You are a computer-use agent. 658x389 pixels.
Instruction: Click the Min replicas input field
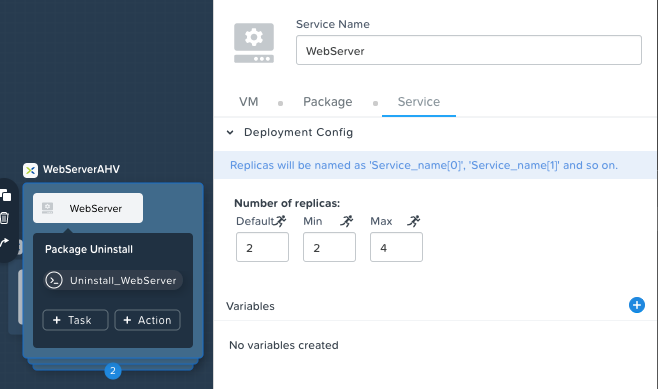(329, 247)
